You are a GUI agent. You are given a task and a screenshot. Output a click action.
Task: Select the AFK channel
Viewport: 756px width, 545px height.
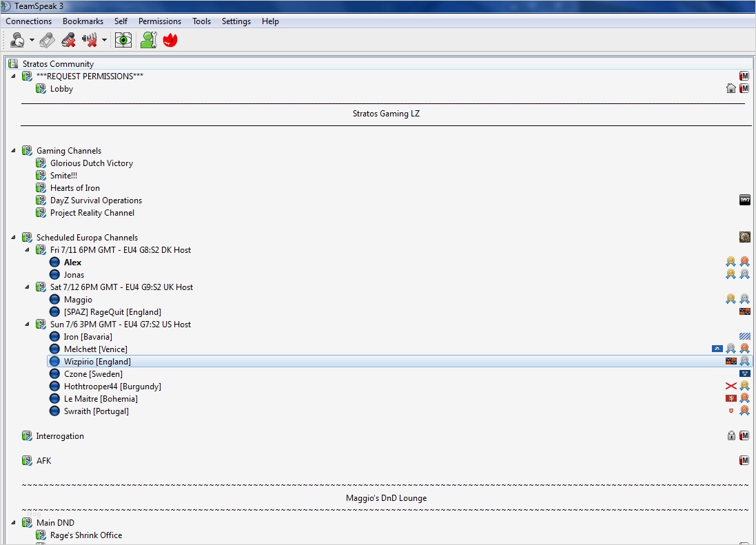pos(43,461)
